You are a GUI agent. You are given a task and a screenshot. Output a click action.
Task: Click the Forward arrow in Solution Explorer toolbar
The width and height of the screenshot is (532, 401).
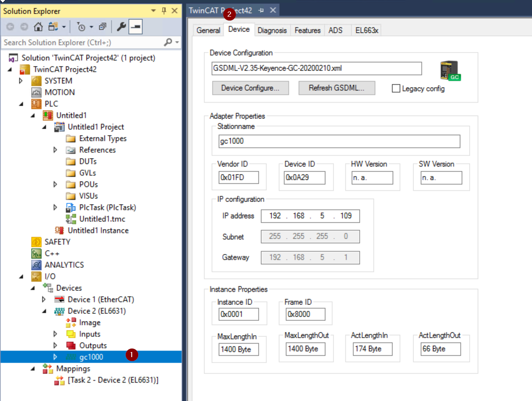pyautogui.click(x=24, y=27)
